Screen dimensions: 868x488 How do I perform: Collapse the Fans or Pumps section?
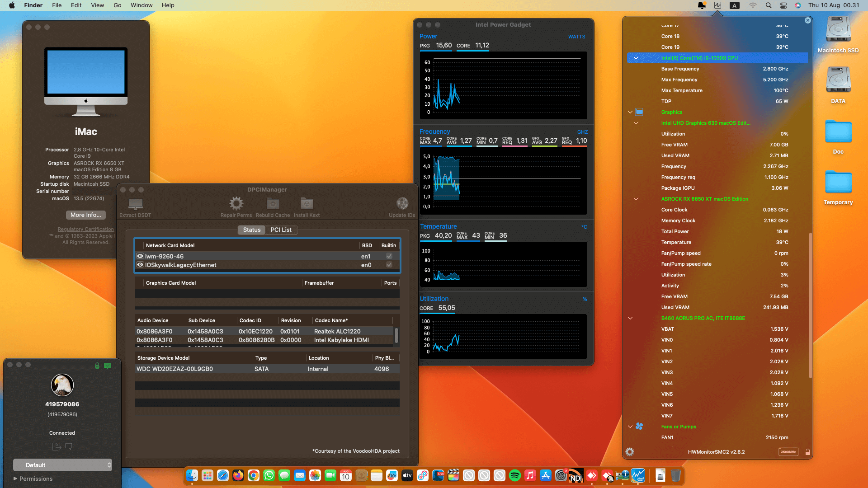pyautogui.click(x=630, y=427)
